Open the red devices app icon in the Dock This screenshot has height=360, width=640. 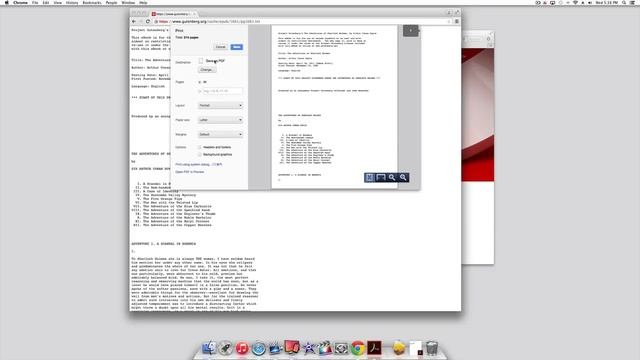coord(292,347)
